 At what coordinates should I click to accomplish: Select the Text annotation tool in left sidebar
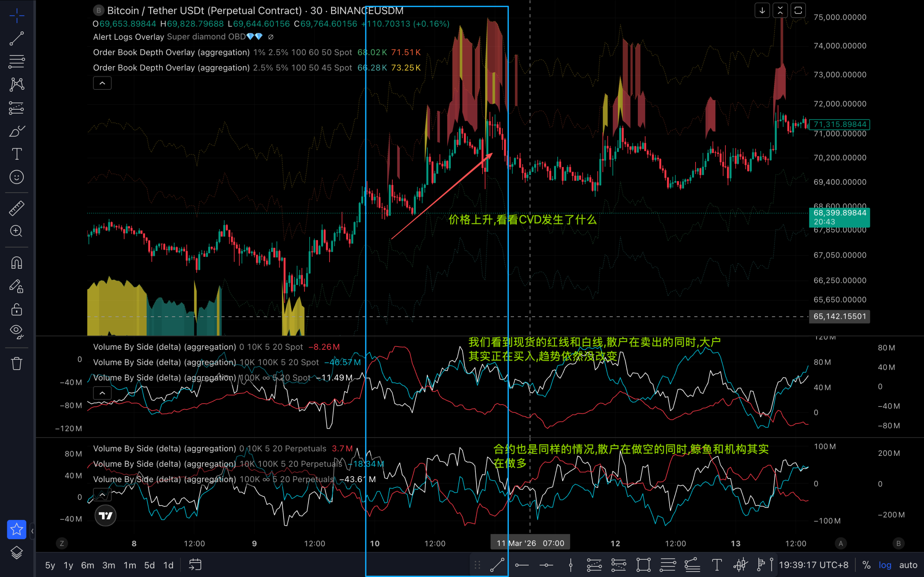16,154
